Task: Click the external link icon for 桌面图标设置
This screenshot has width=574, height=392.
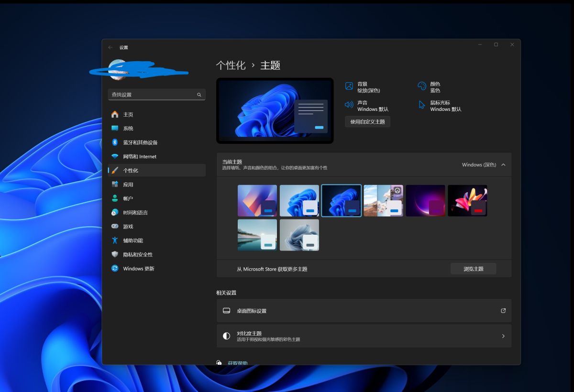Action: click(x=503, y=311)
